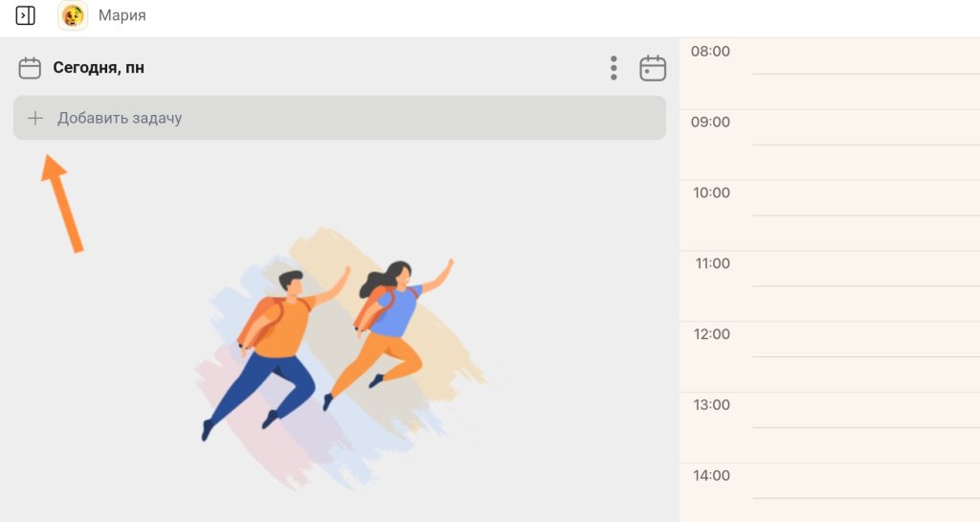This screenshot has width=980, height=522.
Task: Open the three-dot options menu
Action: tap(613, 68)
